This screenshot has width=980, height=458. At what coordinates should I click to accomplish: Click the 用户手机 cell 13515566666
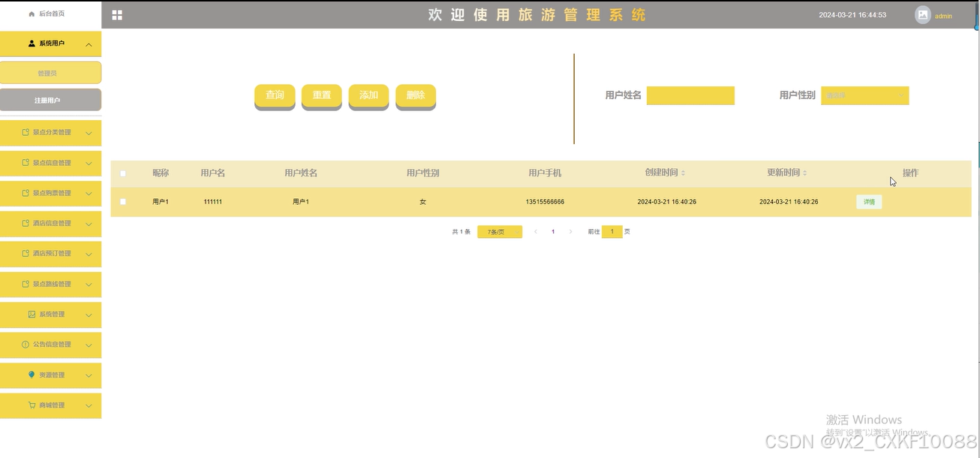(x=545, y=202)
